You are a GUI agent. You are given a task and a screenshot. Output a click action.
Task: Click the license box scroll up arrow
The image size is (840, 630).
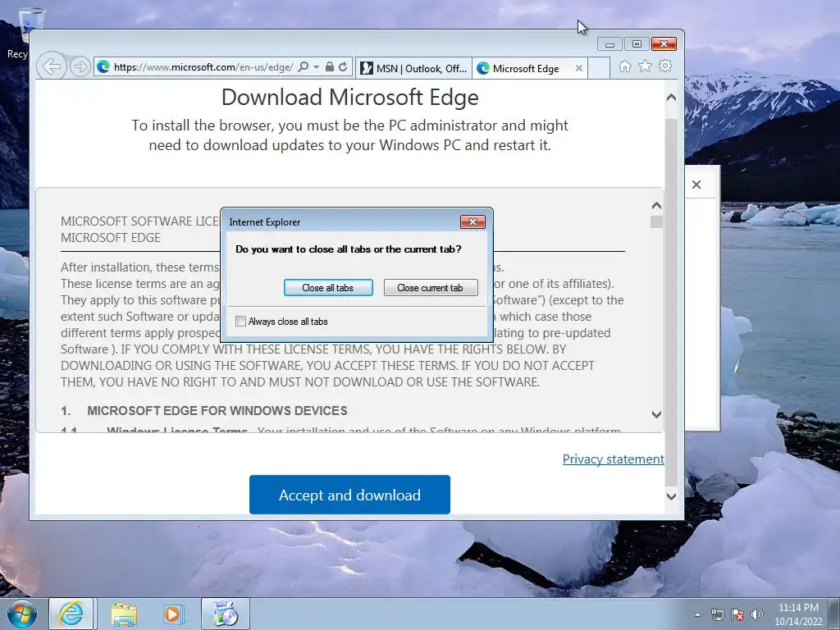pyautogui.click(x=656, y=206)
